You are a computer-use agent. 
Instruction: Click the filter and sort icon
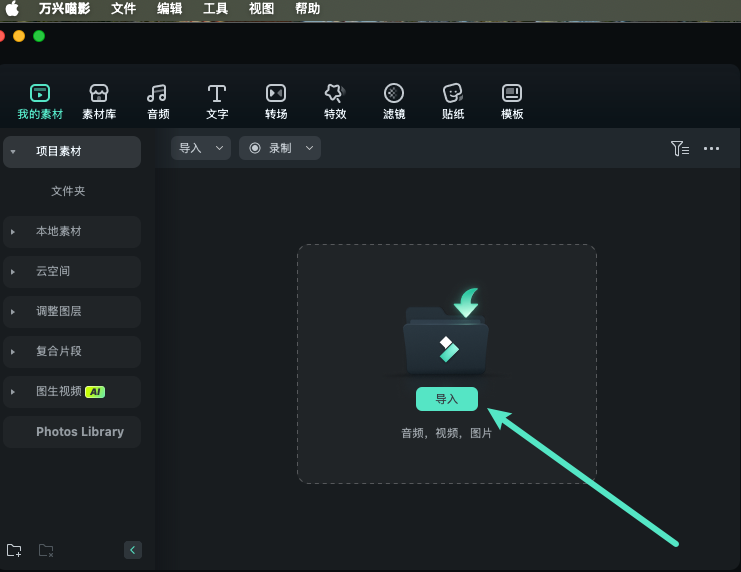point(679,148)
